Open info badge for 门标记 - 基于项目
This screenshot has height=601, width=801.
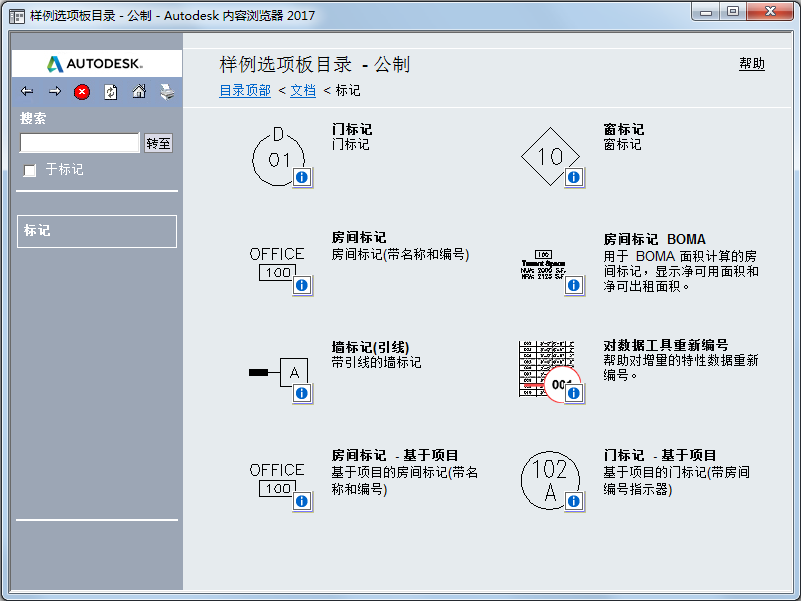[574, 501]
